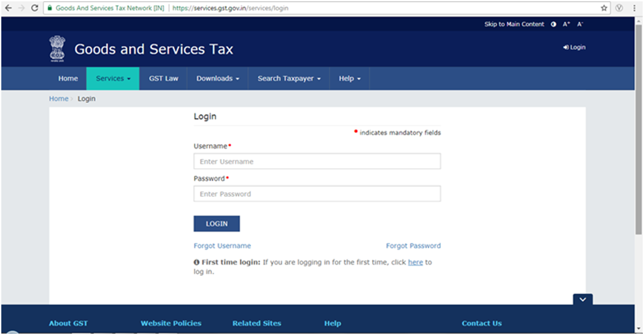Toggle the high contrast icon

tap(553, 24)
